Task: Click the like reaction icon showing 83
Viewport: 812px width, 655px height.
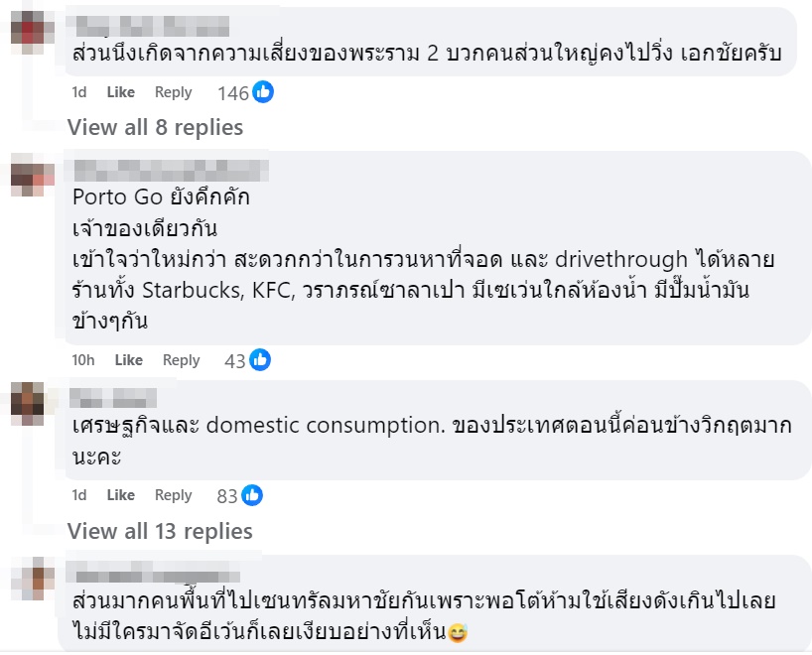Action: (x=252, y=495)
